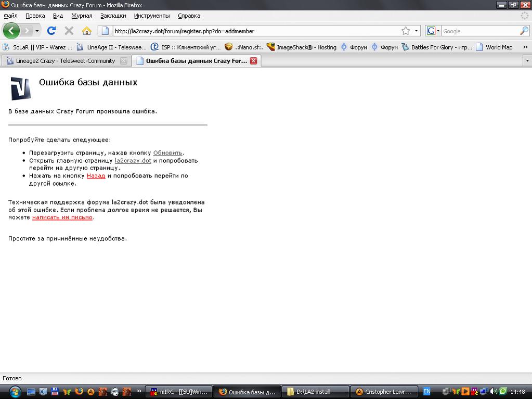Click the Stop loading X icon
Screen dimensions: 532x399
point(69,31)
